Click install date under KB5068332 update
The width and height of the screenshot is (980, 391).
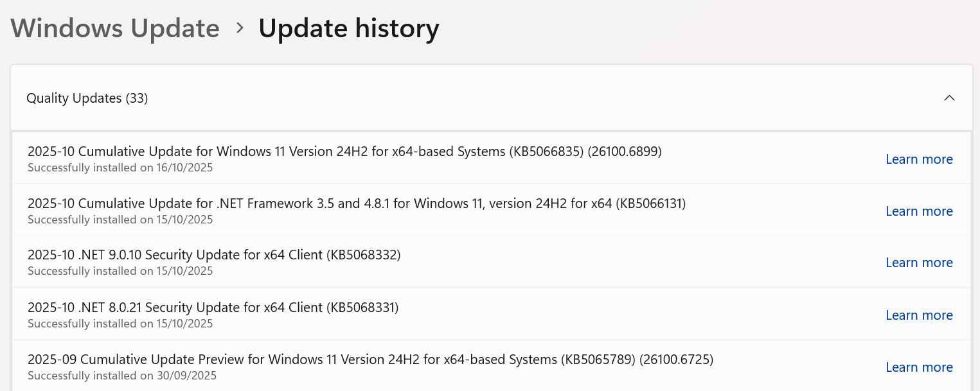pyautogui.click(x=120, y=271)
